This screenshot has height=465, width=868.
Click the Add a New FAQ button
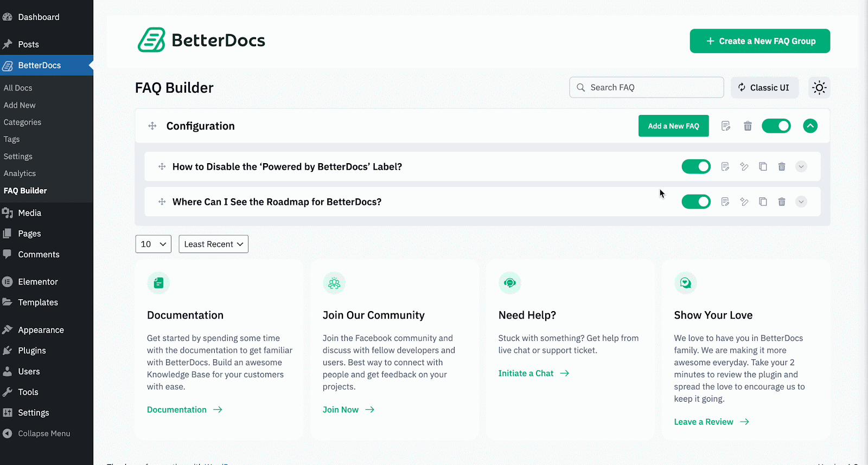click(674, 126)
